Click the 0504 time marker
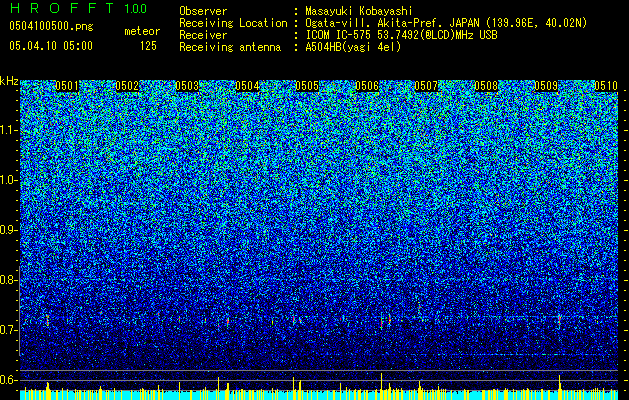Viewport: 629px width, 400px height. [x=247, y=86]
